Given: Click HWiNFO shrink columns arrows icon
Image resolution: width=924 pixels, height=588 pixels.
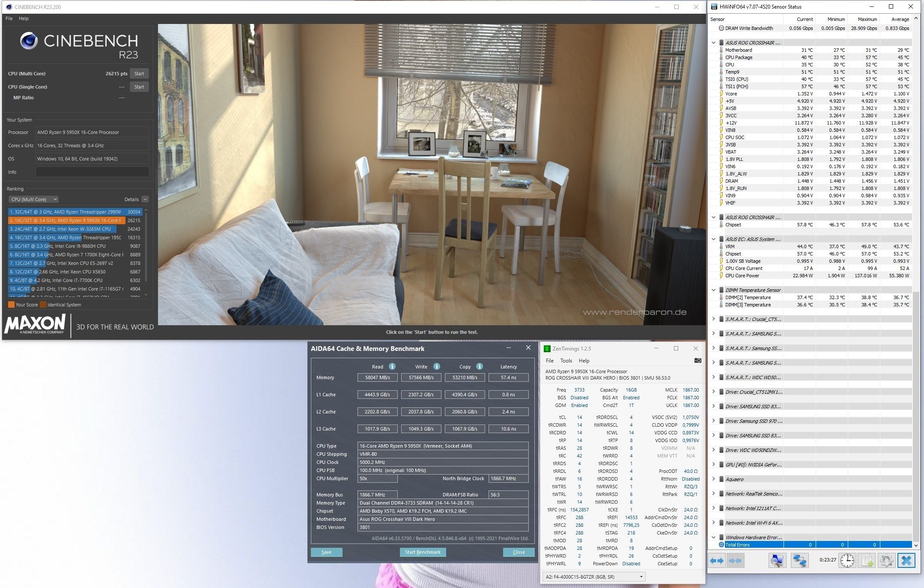Looking at the screenshot, I should [x=735, y=561].
